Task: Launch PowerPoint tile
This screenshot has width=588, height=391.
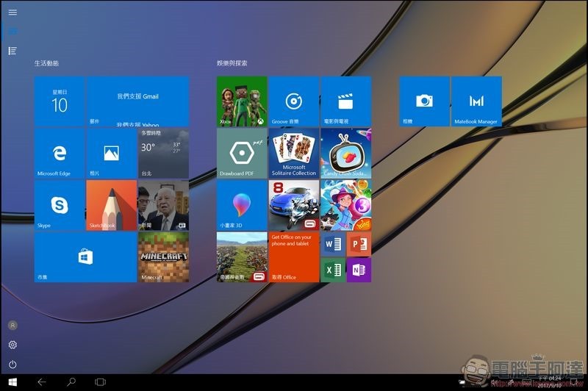Action: (x=359, y=245)
